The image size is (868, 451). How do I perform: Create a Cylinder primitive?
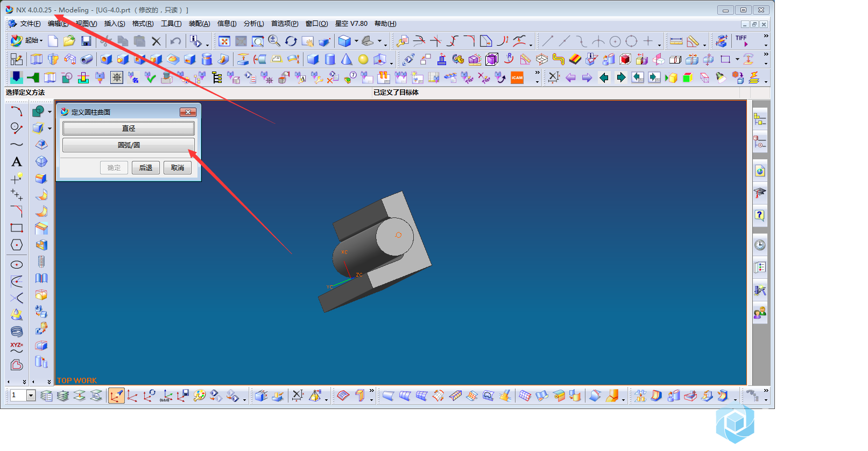(x=330, y=59)
